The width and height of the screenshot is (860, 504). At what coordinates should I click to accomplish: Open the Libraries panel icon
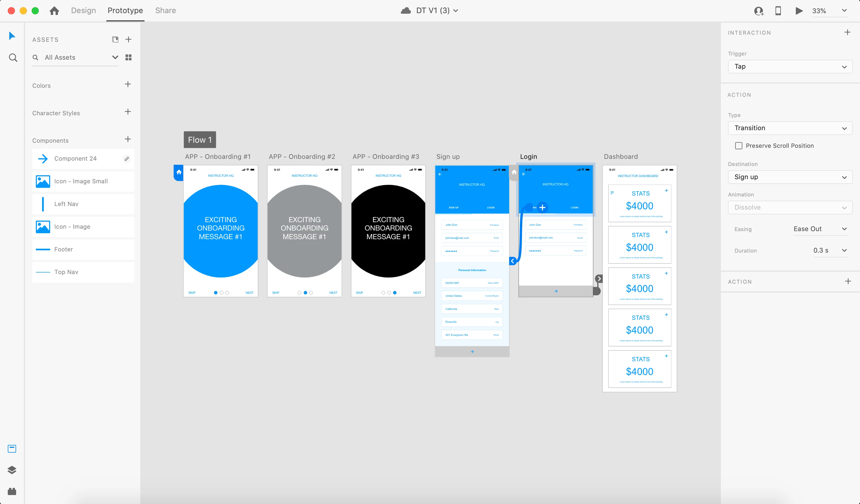click(12, 448)
